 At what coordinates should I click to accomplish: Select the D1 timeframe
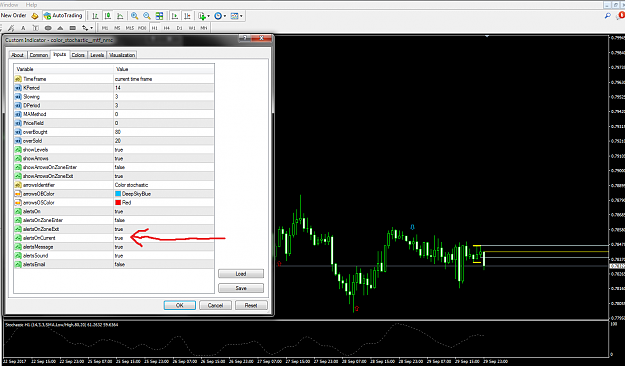click(x=179, y=28)
